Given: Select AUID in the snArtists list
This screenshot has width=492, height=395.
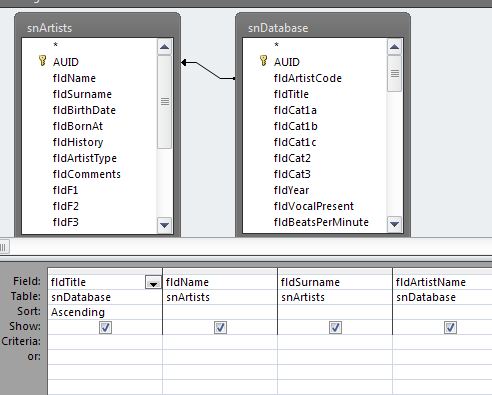Looking at the screenshot, I should [66, 62].
